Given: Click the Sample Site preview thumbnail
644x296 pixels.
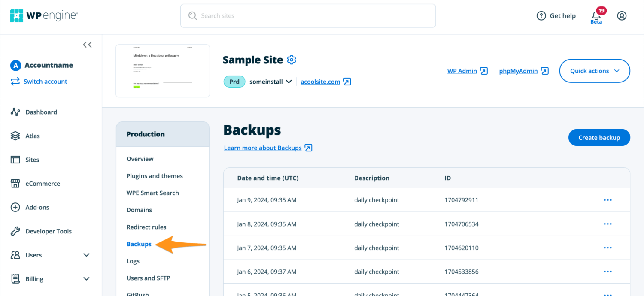Looking at the screenshot, I should 163,71.
